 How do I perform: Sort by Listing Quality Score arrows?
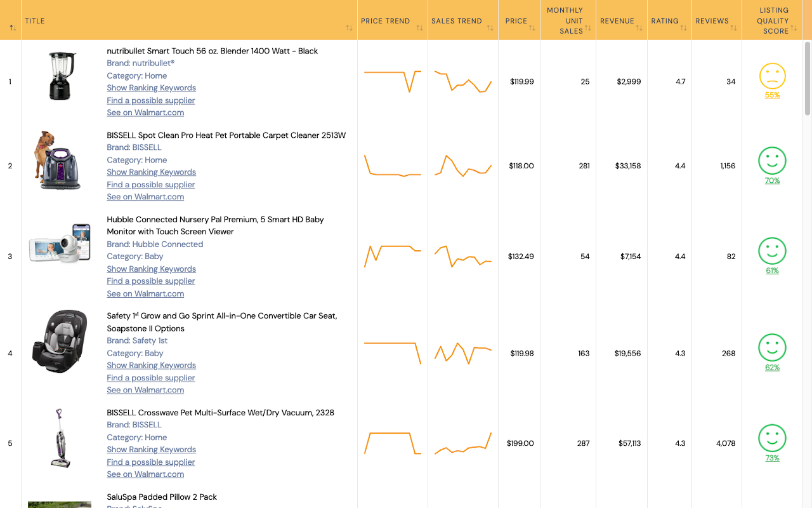click(793, 28)
